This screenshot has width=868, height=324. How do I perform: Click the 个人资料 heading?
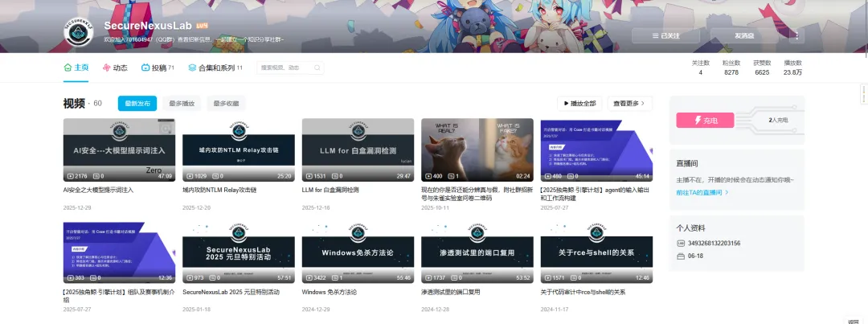click(690, 228)
